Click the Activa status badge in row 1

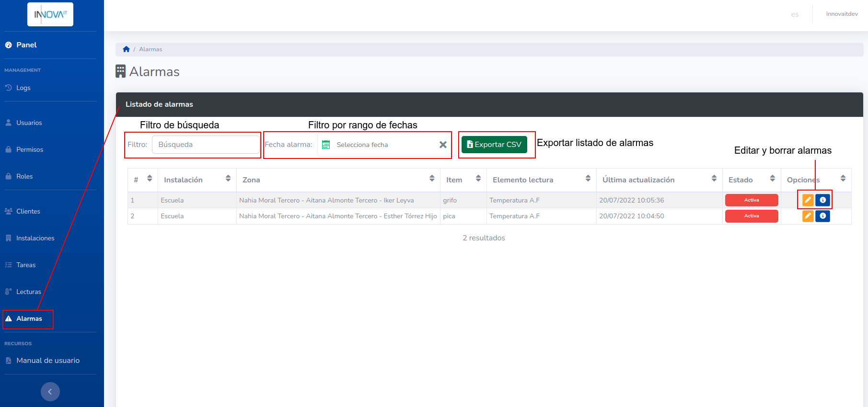(x=751, y=200)
